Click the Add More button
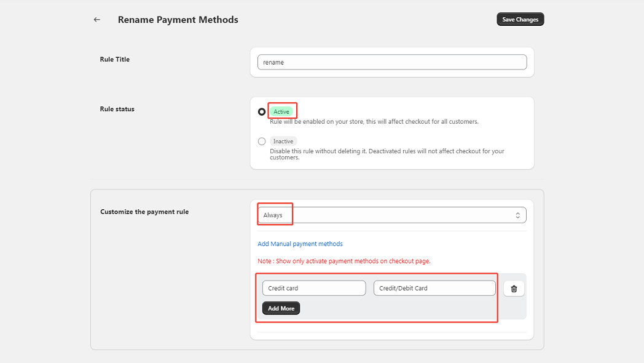Viewport: 644px width, 363px height. [x=281, y=308]
